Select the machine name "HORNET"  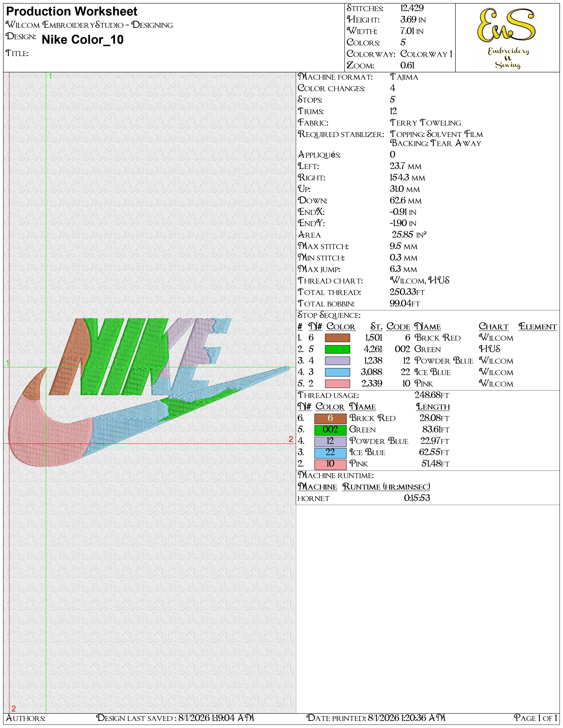pyautogui.click(x=314, y=499)
